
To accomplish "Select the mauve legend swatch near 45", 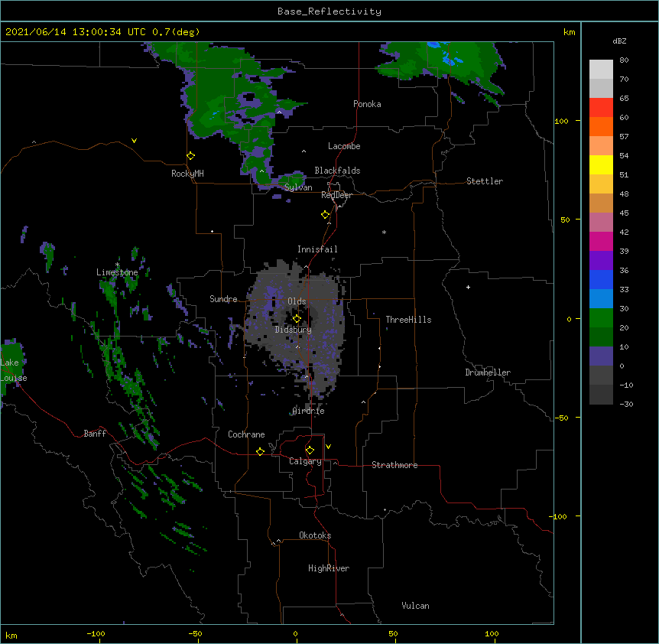I will click(601, 222).
